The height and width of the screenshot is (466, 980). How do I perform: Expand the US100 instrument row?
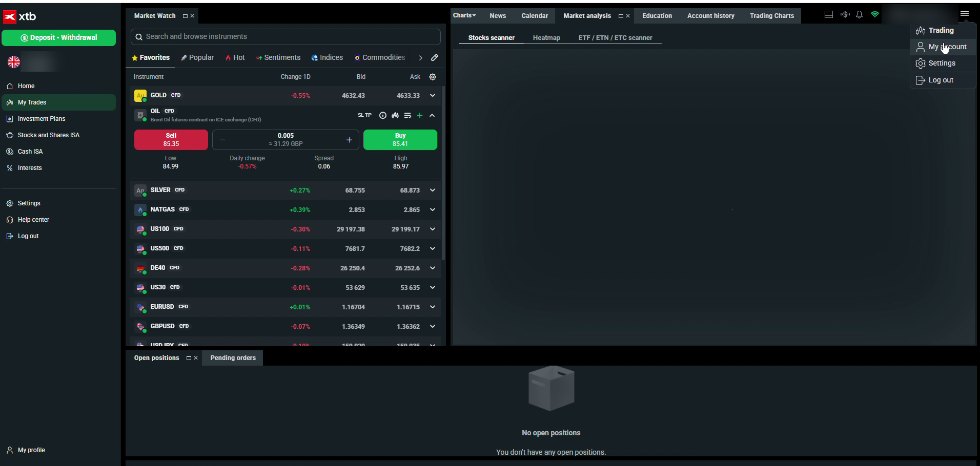pyautogui.click(x=433, y=229)
